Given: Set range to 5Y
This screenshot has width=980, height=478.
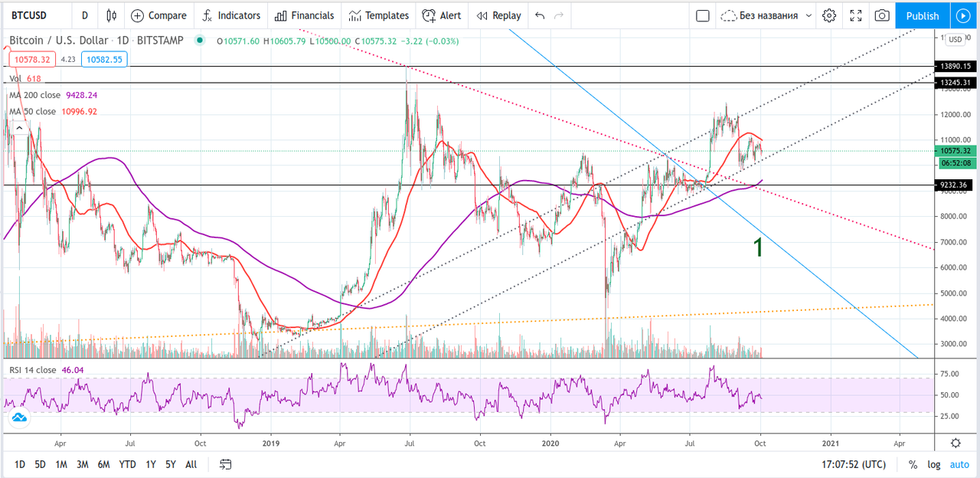Looking at the screenshot, I should tap(171, 464).
